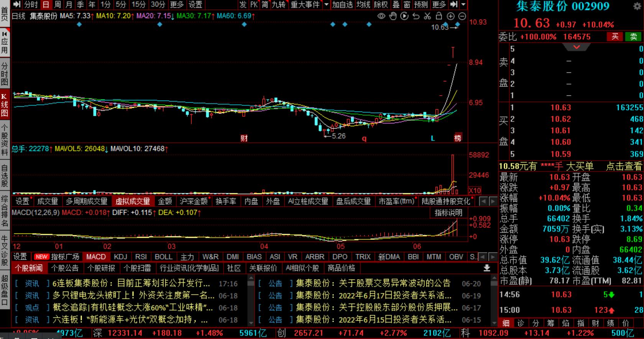Click the X10 volume scale button
The width and height of the screenshot is (644, 339).
(x=475, y=190)
